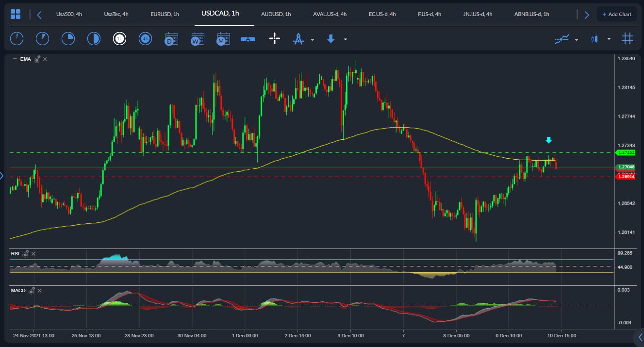Open the MACD indicator settings gear
The width and height of the screenshot is (644, 347).
click(x=31, y=291)
